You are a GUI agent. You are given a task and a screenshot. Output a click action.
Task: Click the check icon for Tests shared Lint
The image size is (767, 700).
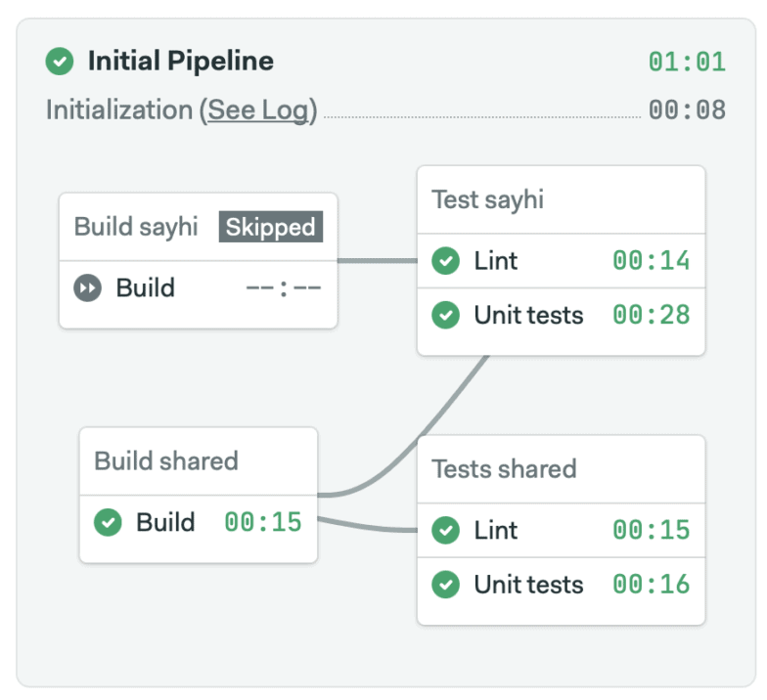tap(446, 531)
